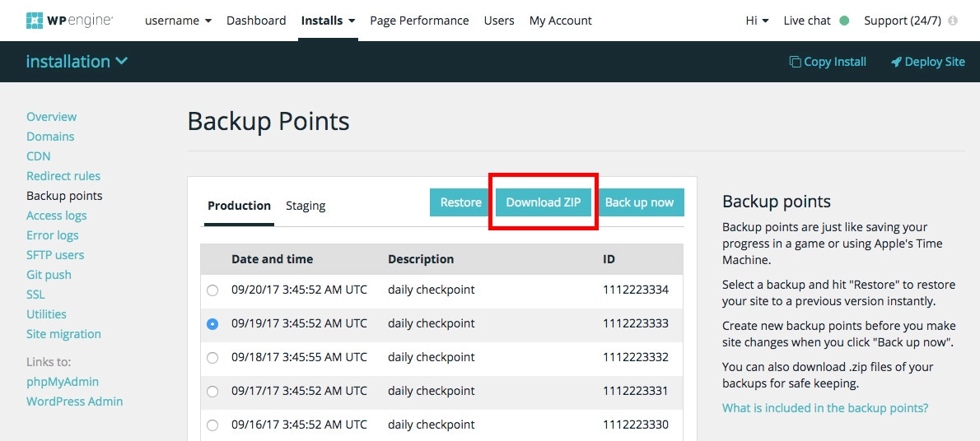This screenshot has width=980, height=441.
Task: Open the Hi account dropdown
Action: [757, 21]
